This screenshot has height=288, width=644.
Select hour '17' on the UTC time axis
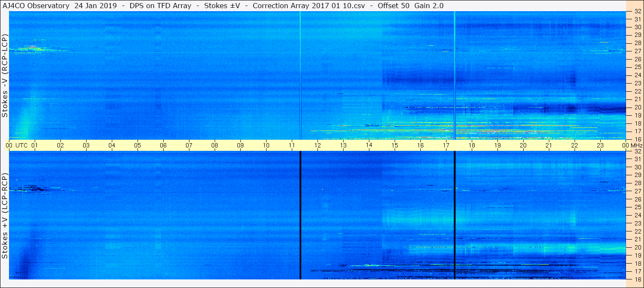tap(446, 146)
